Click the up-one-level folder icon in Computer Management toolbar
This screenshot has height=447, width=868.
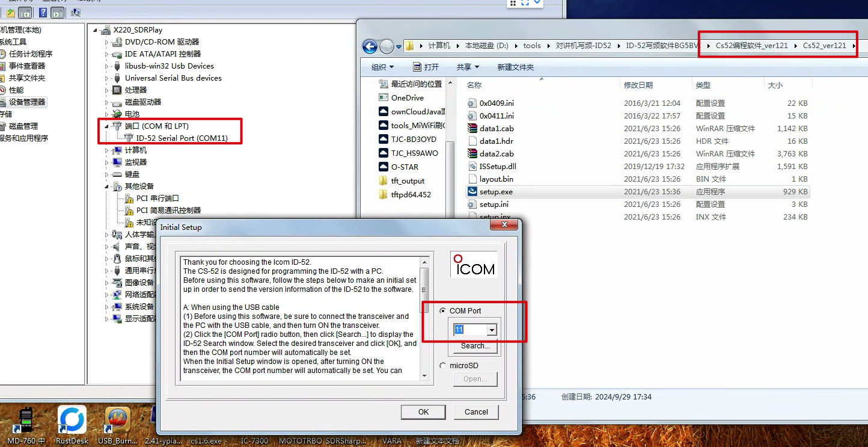10,13
